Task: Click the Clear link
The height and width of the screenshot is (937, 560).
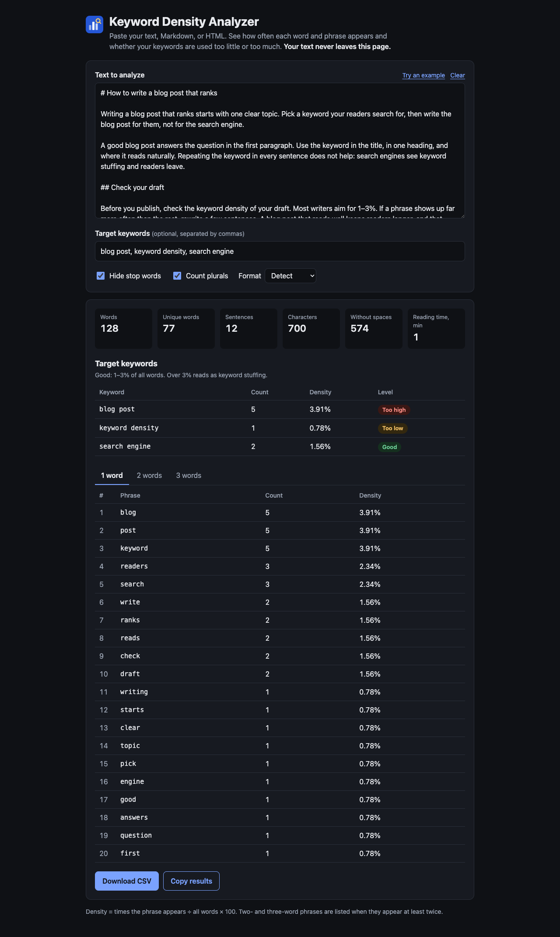Action: point(458,75)
